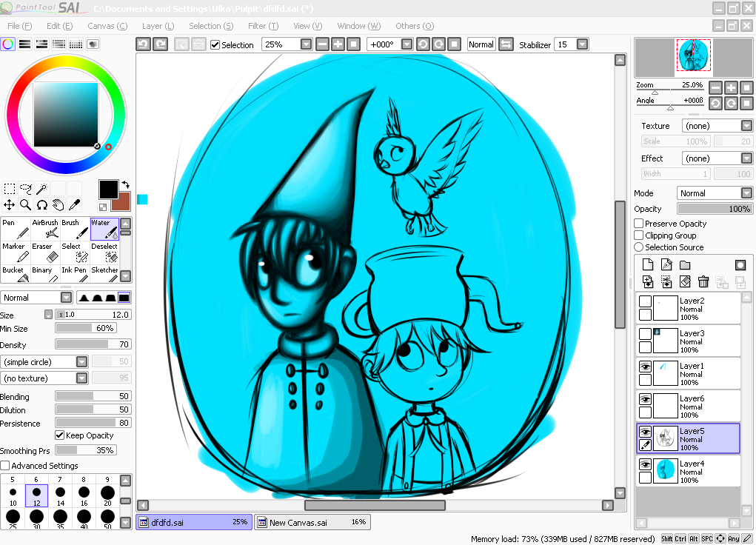The height and width of the screenshot is (545, 756).
Task: Open the (simple circle) brush shape dropdown
Action: [82, 361]
